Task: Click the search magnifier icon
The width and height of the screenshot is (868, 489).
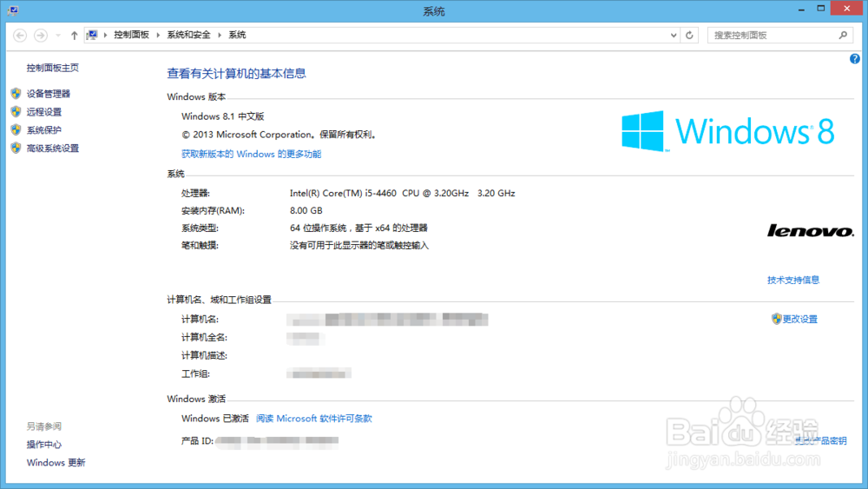Action: [843, 35]
